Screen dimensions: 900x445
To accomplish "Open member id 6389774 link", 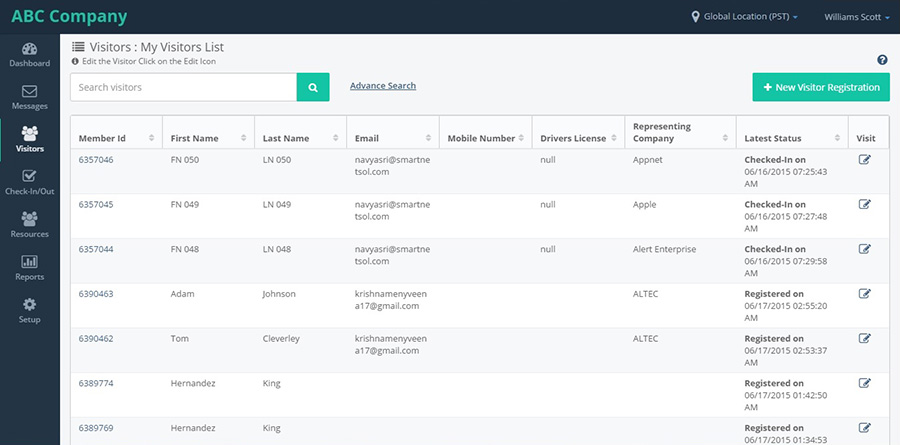I will click(96, 383).
